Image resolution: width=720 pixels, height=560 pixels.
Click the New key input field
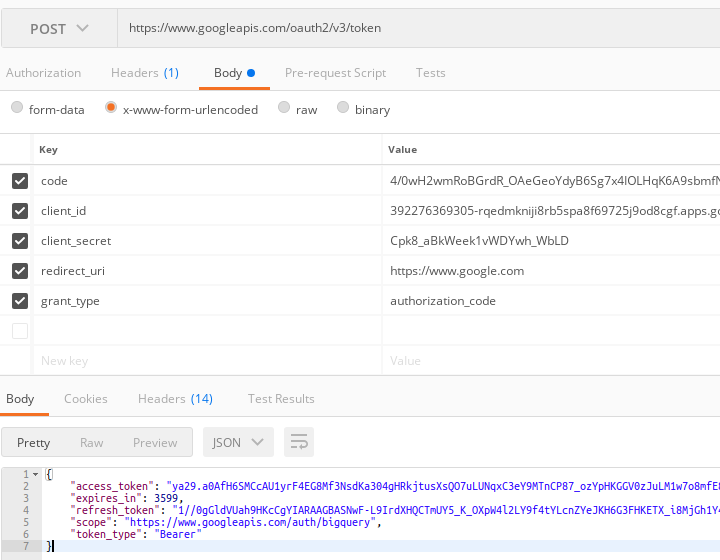click(x=207, y=361)
